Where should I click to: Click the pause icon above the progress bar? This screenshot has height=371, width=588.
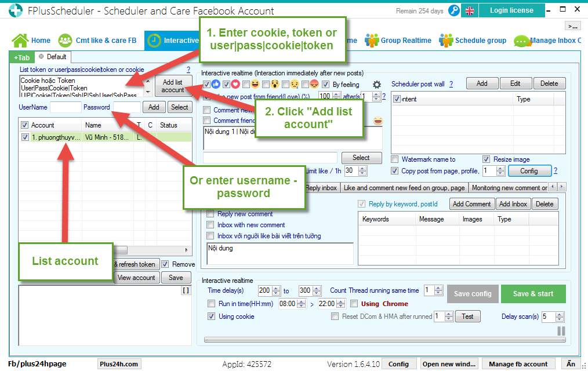pyautogui.click(x=561, y=331)
